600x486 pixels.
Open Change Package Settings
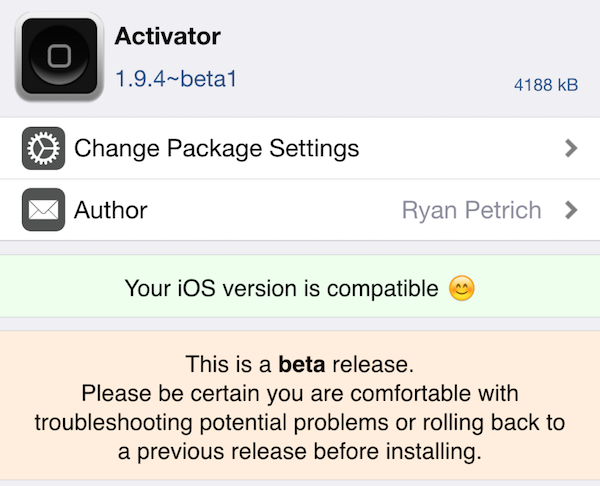(216, 149)
